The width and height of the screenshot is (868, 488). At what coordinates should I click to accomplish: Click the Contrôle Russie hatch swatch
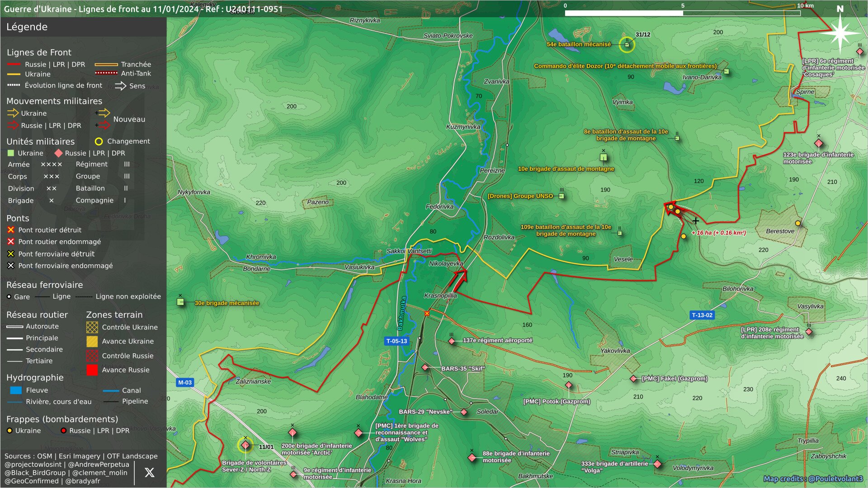click(92, 356)
